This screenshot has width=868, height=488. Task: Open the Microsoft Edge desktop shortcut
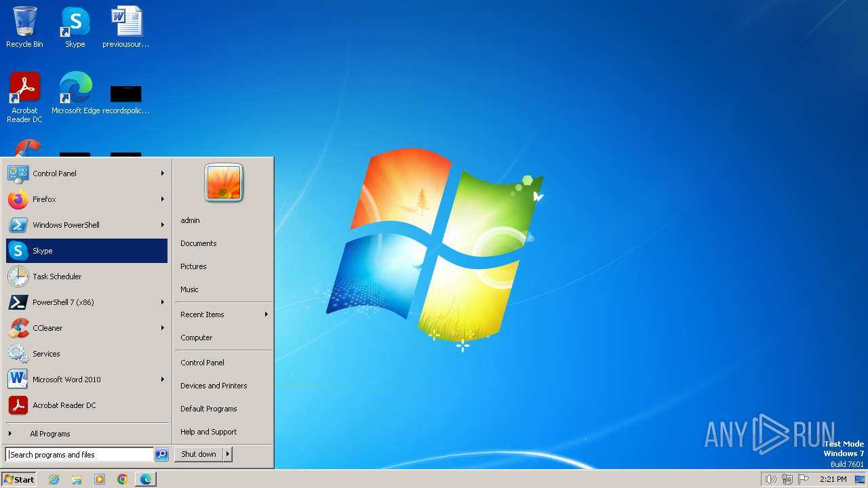click(75, 93)
